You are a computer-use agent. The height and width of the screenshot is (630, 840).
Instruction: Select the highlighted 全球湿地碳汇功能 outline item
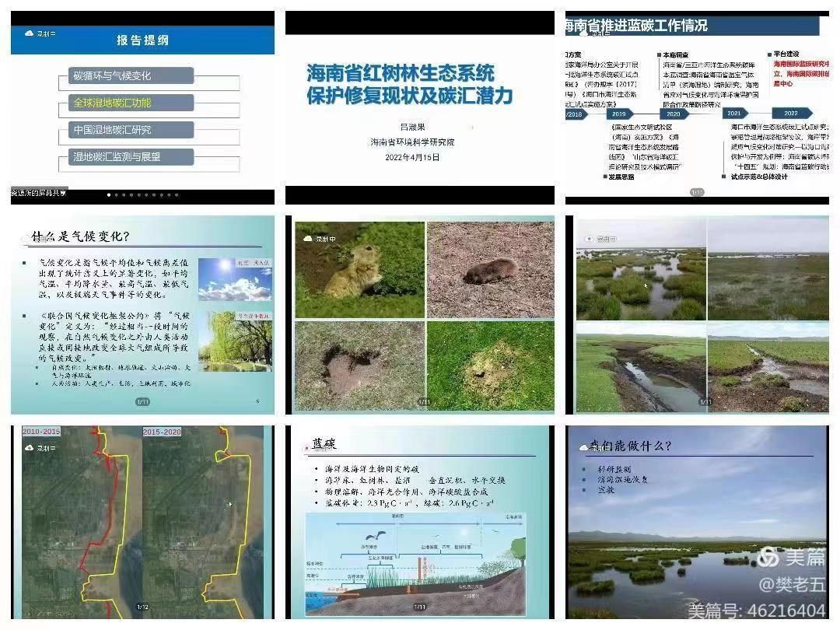coord(126,103)
